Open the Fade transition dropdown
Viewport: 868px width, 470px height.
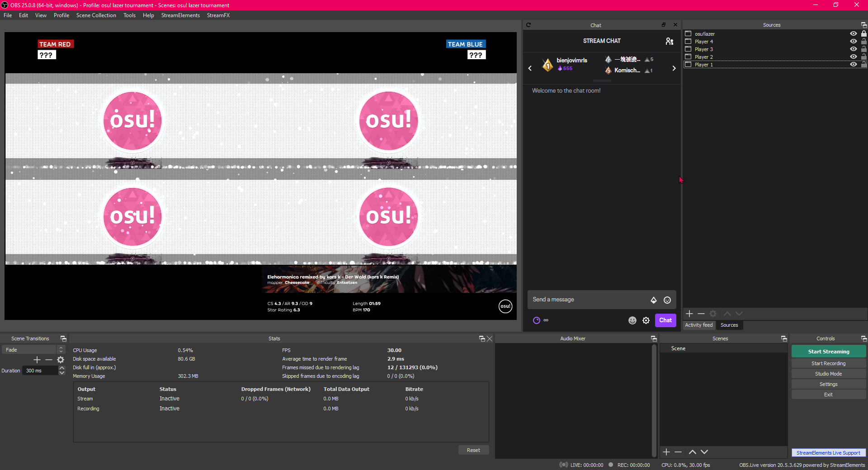[x=34, y=350]
